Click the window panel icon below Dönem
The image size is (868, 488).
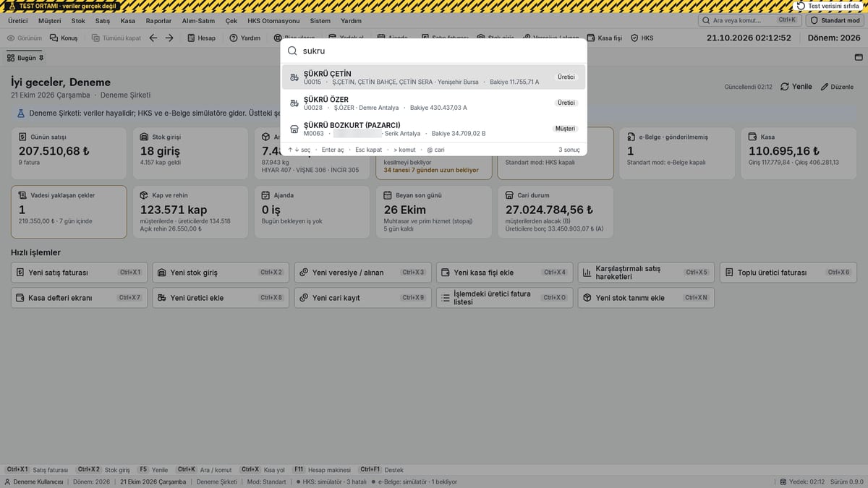point(859,57)
